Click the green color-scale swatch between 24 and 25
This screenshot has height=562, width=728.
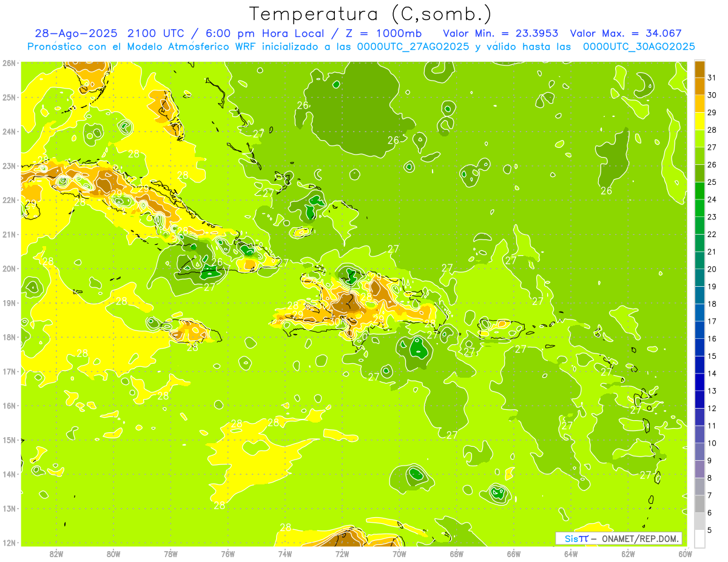tap(699, 191)
